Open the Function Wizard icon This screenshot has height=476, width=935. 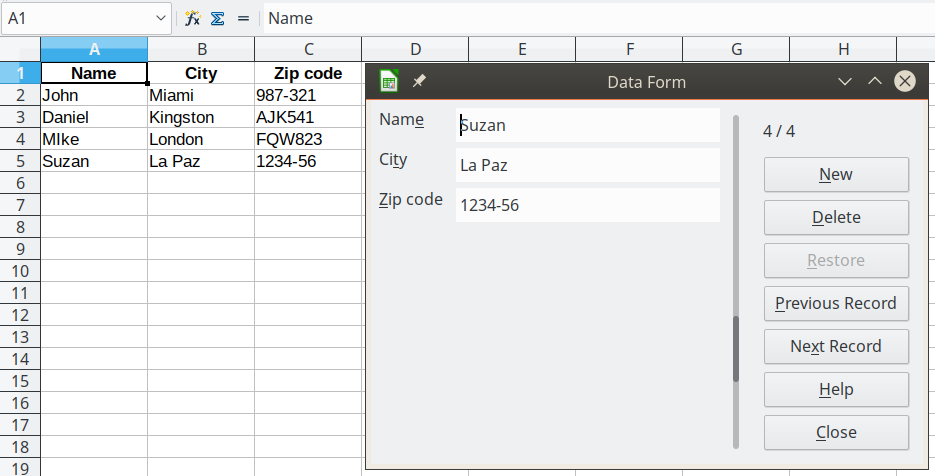click(193, 18)
